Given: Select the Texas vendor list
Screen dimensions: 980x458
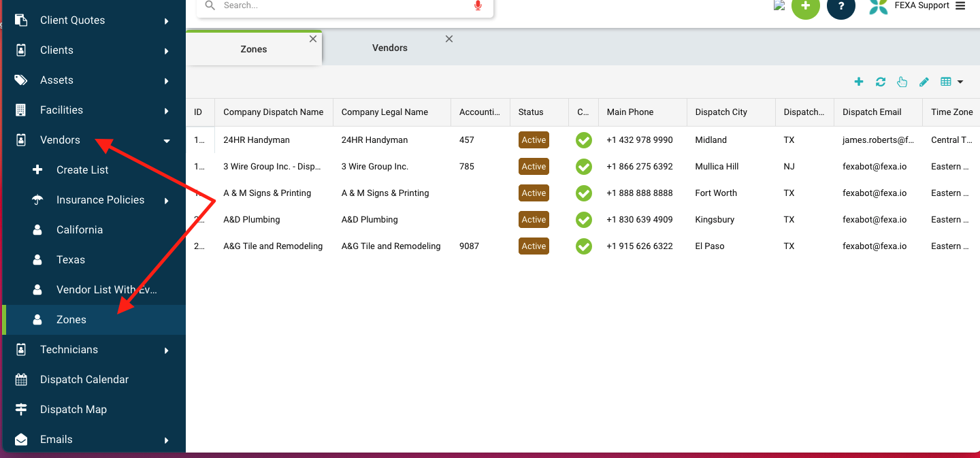Looking at the screenshot, I should click(x=71, y=260).
